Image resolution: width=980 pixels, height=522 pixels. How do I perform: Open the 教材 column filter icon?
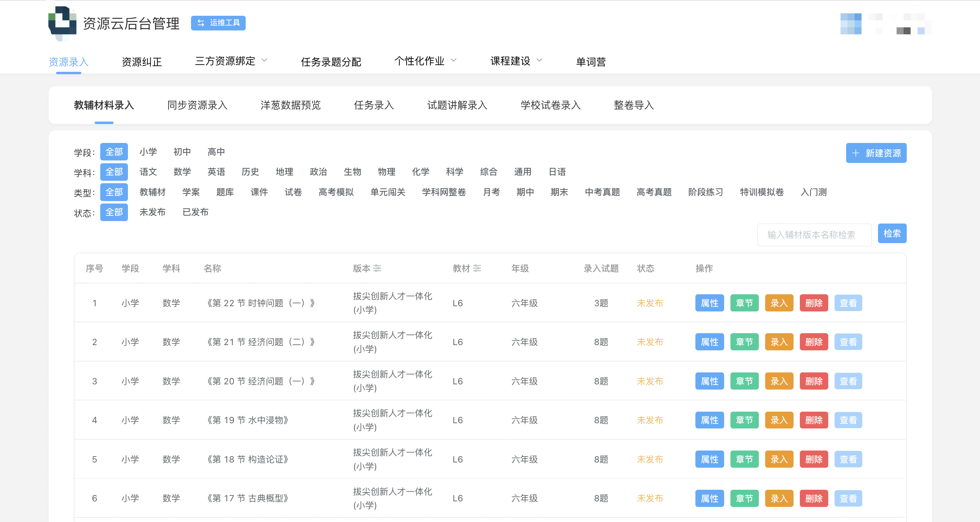(x=477, y=268)
